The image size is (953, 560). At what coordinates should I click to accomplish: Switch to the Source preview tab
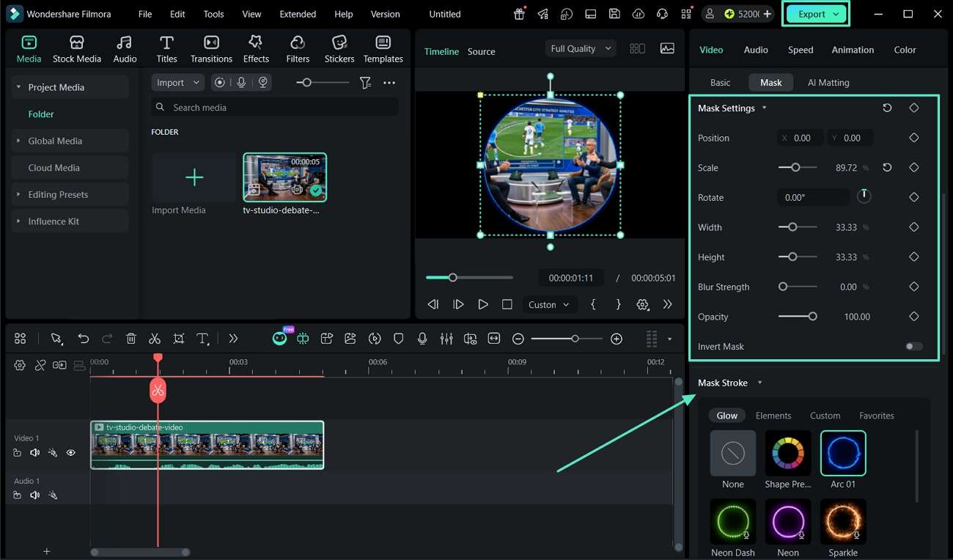tap(482, 51)
